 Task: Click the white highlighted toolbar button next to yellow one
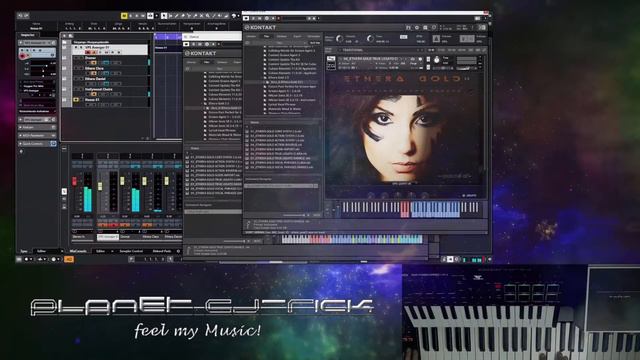[x=150, y=16]
